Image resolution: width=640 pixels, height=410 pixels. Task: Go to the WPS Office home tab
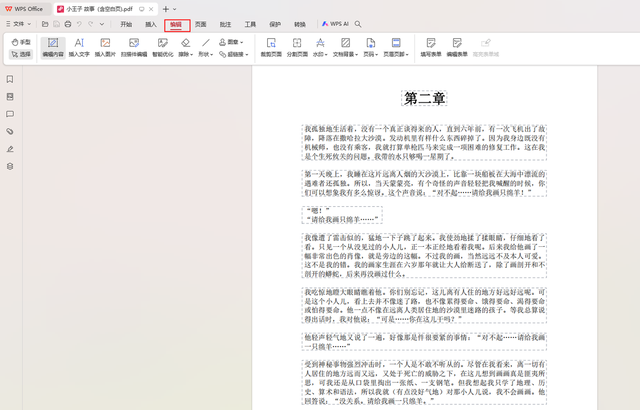click(x=24, y=9)
